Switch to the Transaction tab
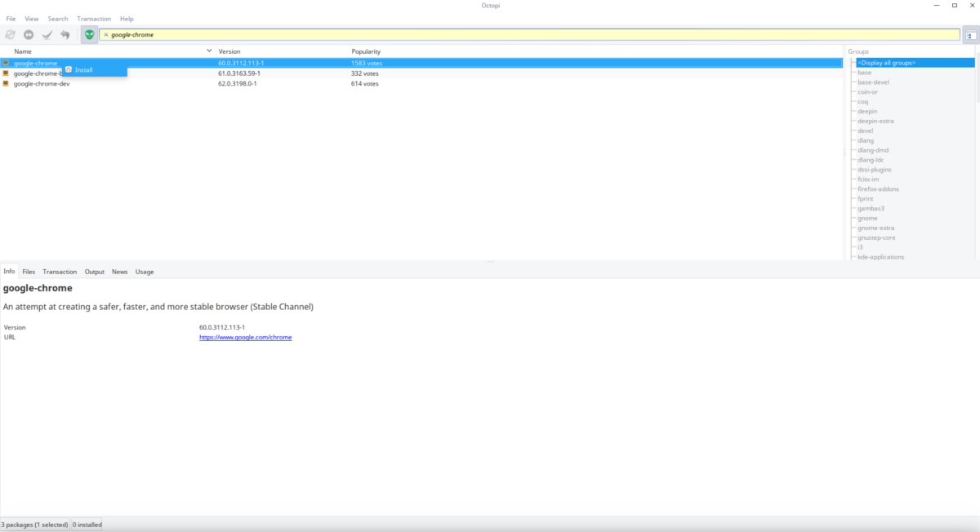The image size is (980, 532). (x=60, y=272)
